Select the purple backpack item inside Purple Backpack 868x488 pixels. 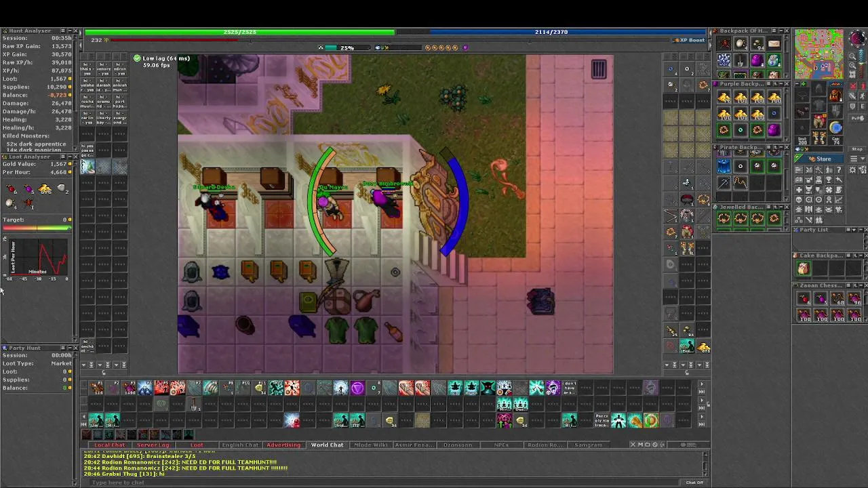774,130
